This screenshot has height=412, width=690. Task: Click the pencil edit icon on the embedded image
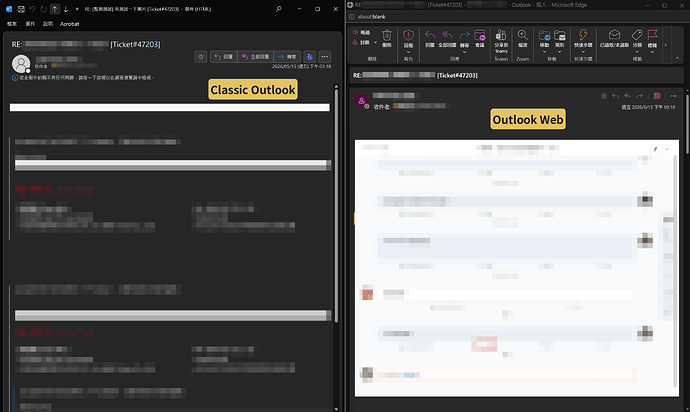(656, 149)
